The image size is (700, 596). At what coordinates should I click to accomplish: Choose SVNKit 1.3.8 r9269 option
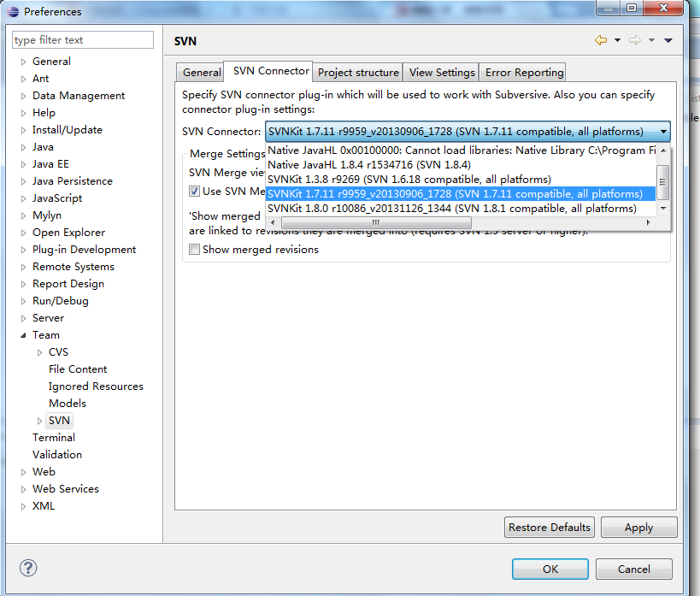point(461,180)
